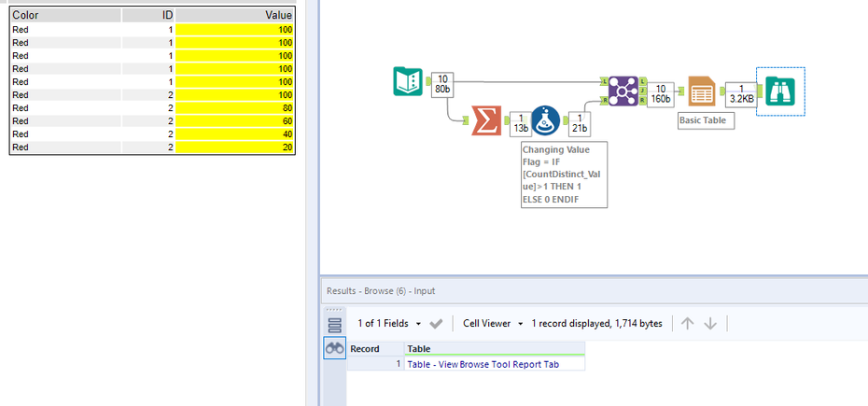
Task: Go to previous record with up arrow
Action: pos(687,324)
